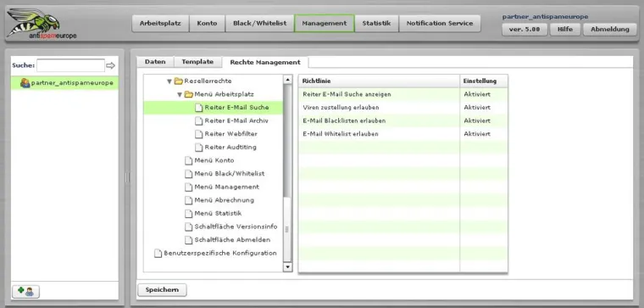Click the add user icon button
The image size is (644, 308).
(x=26, y=292)
